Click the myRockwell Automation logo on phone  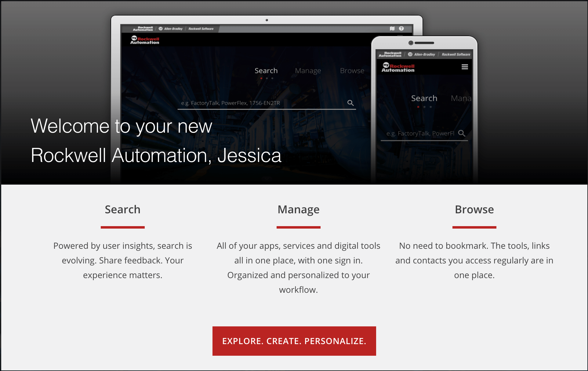[398, 67]
